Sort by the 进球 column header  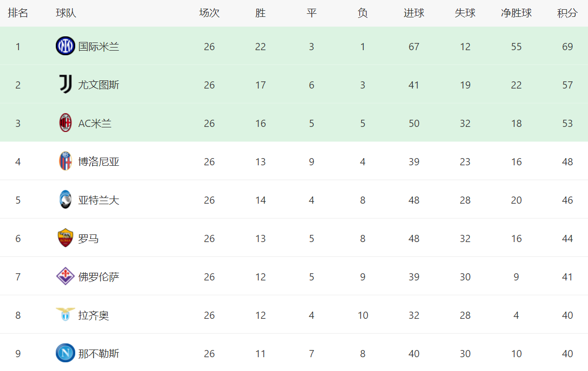click(x=413, y=13)
